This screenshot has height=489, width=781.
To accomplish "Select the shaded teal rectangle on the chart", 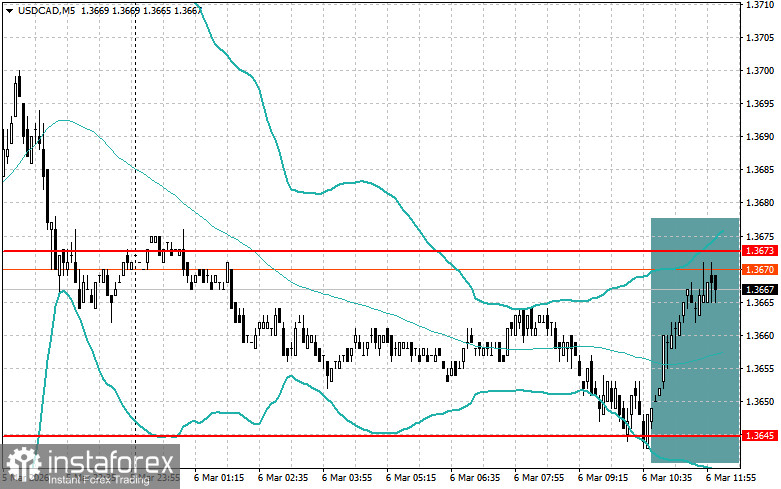I will click(x=695, y=340).
